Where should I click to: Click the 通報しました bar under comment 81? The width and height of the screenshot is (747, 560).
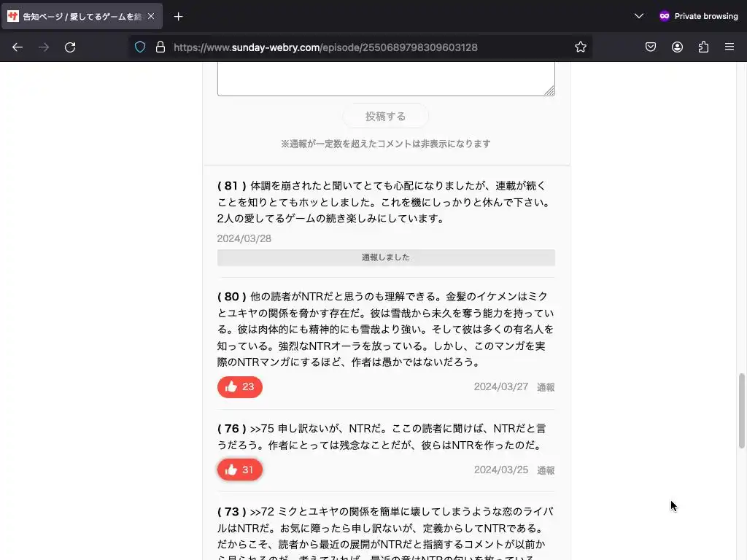tap(386, 257)
